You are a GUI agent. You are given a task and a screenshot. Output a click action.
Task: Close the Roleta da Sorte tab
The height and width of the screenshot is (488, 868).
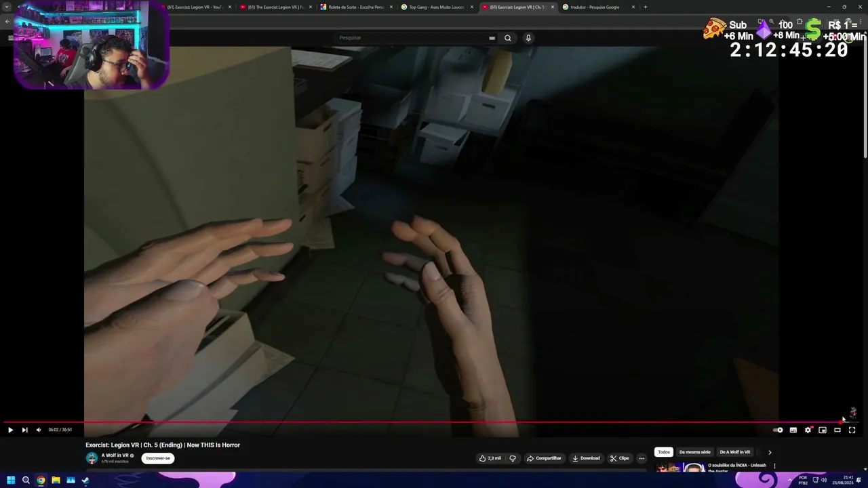tap(391, 7)
